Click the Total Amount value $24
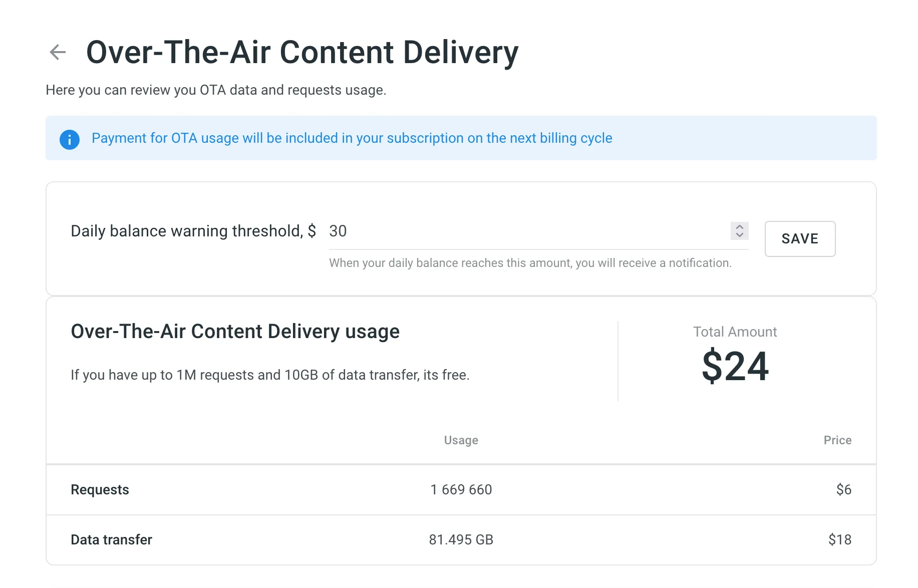 coord(735,366)
